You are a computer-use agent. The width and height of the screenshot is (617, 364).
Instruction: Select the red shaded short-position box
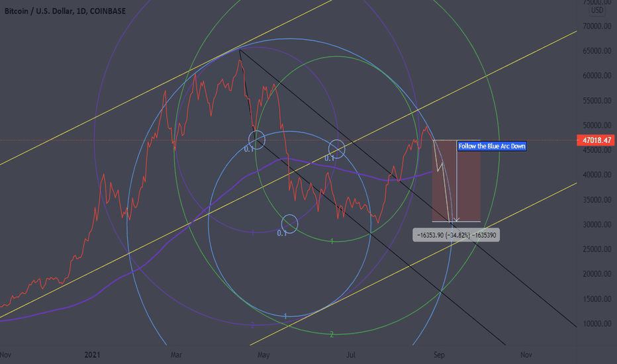pyautogui.click(x=456, y=181)
